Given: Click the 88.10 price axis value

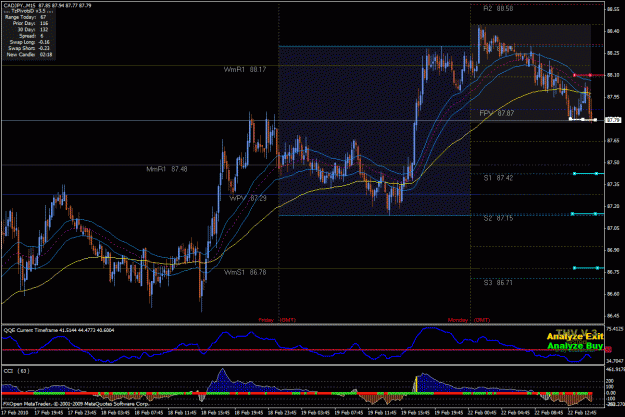Looking at the screenshot, I should click(x=613, y=75).
